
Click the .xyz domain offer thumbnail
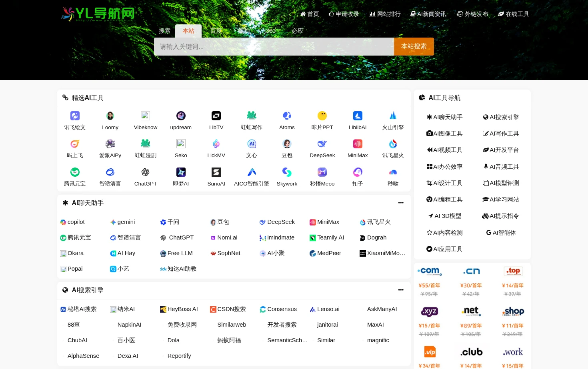[429, 311]
